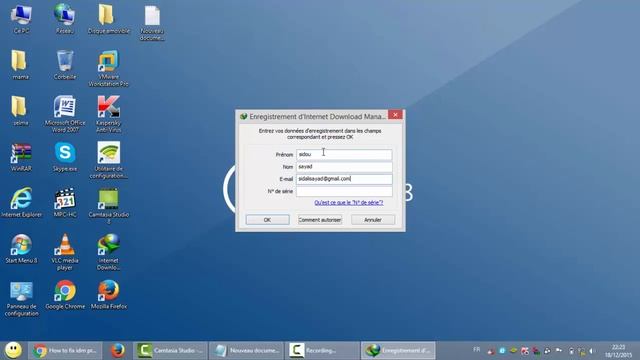Click the OK button in the registration dialog
Viewport: 640px width, 360px height.
(x=267, y=220)
